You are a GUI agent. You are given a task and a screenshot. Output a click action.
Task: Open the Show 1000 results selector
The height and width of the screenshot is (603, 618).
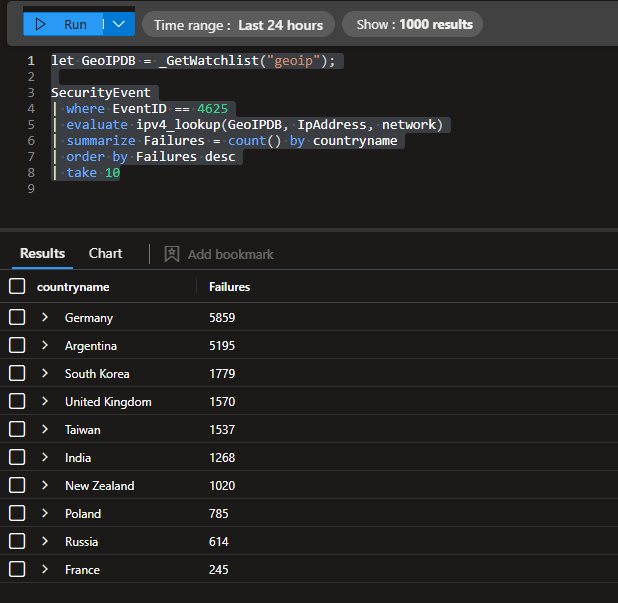pyautogui.click(x=412, y=25)
